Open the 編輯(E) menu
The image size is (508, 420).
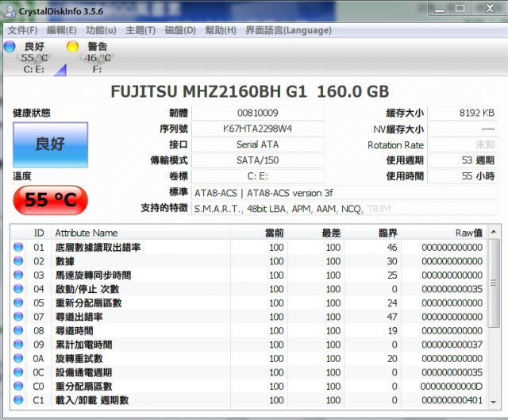click(x=62, y=30)
